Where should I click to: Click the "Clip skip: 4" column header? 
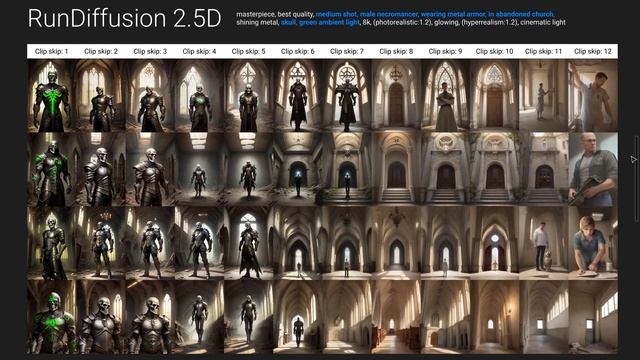click(x=199, y=51)
